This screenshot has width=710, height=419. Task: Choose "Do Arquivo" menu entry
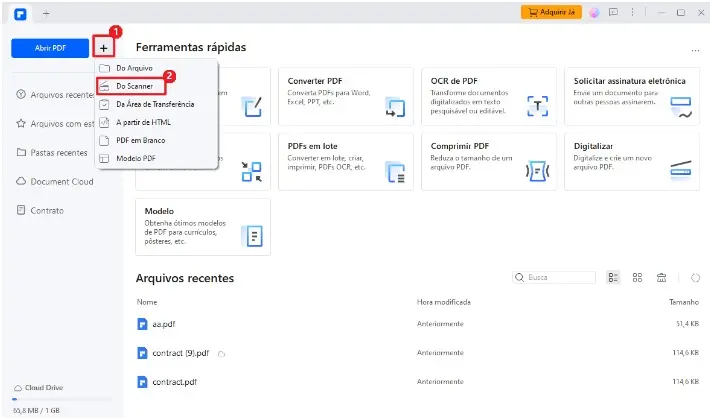coord(134,68)
